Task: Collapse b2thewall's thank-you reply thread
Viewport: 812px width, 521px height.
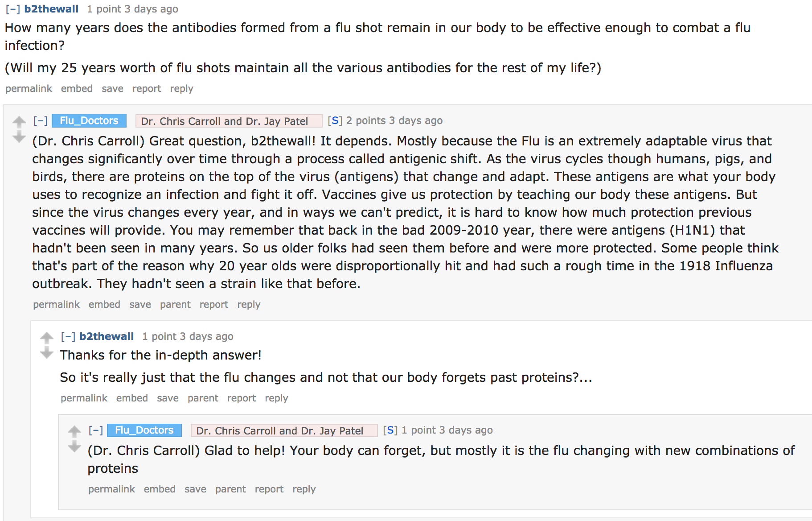Action: [x=68, y=336]
